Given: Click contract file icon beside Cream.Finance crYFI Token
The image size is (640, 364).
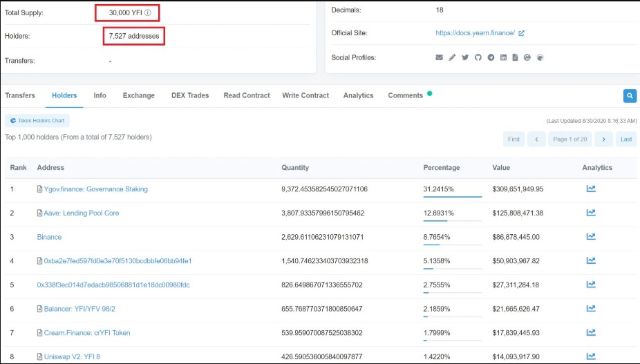Looking at the screenshot, I should pyautogui.click(x=39, y=333).
